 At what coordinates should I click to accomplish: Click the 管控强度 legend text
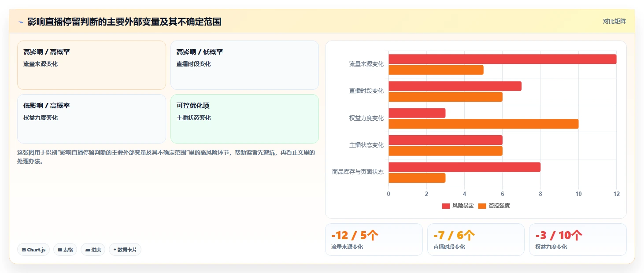499,206
